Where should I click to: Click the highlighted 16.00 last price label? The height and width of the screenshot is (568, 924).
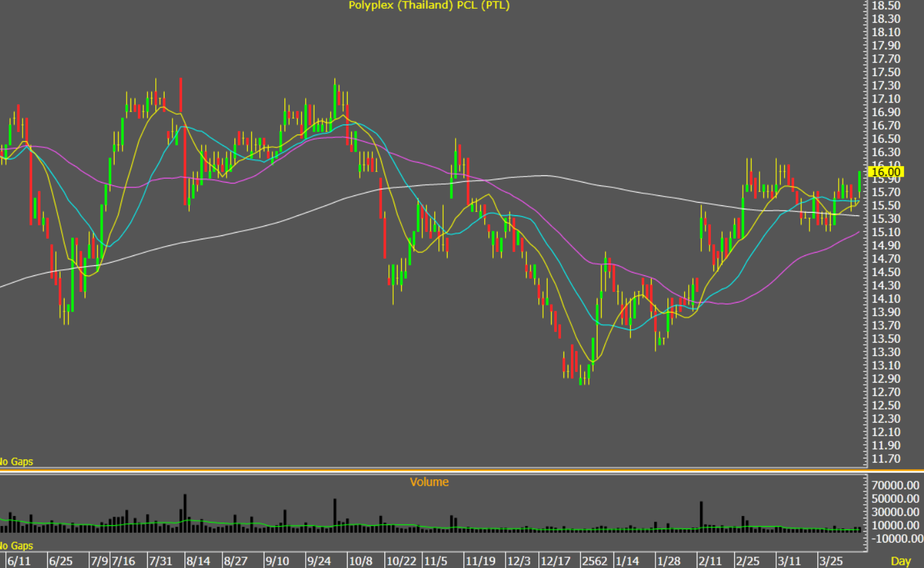(887, 172)
